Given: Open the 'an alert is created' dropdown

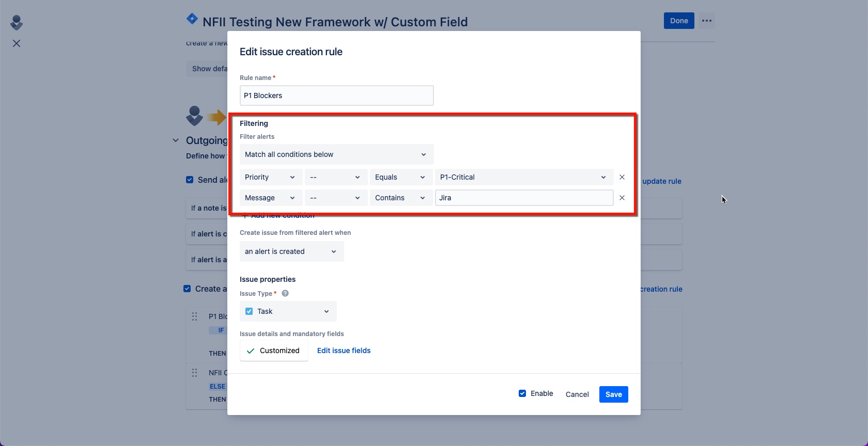Looking at the screenshot, I should 292,251.
